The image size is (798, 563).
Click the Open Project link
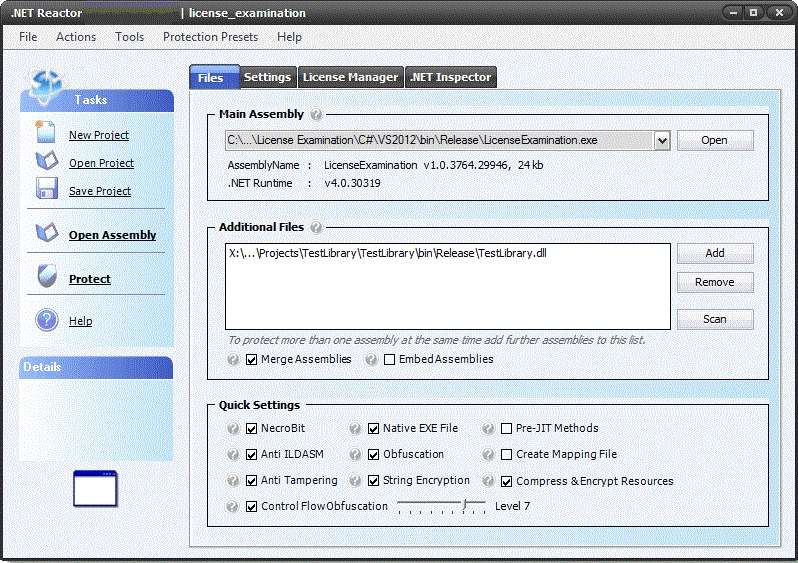point(101,163)
